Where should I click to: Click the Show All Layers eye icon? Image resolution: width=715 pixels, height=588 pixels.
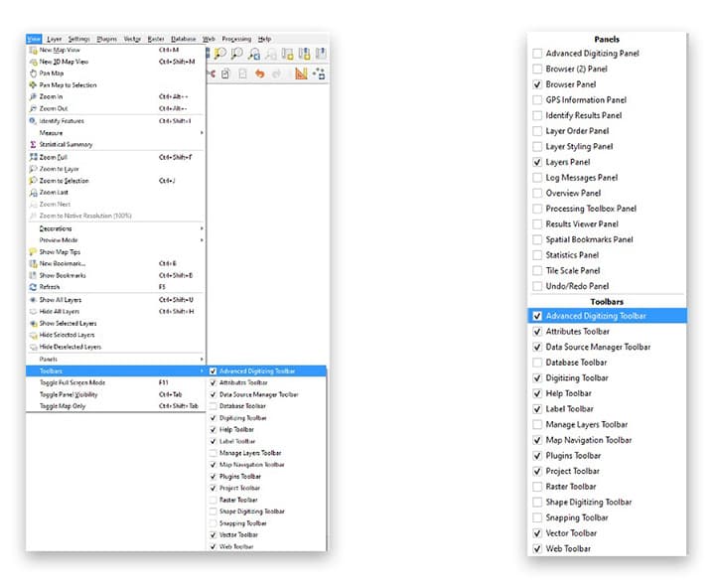(33, 299)
